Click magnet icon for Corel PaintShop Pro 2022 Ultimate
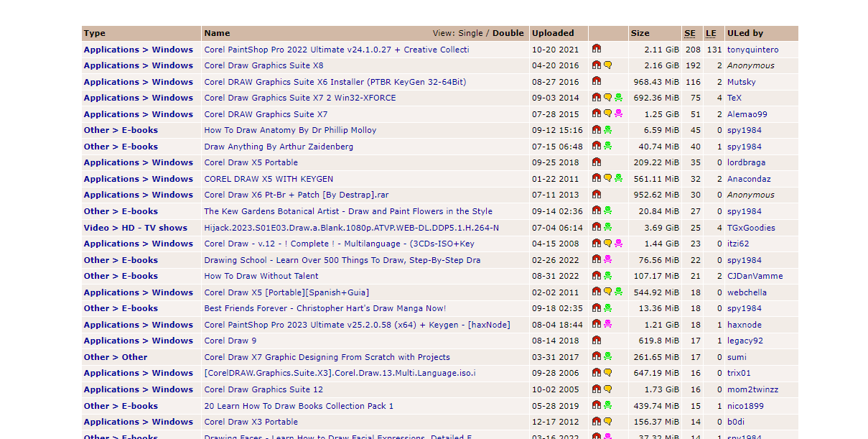This screenshot has height=439, width=868. 596,49
